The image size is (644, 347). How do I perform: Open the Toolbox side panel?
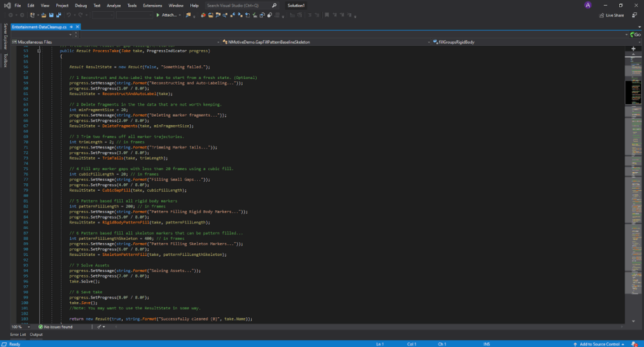coord(6,60)
